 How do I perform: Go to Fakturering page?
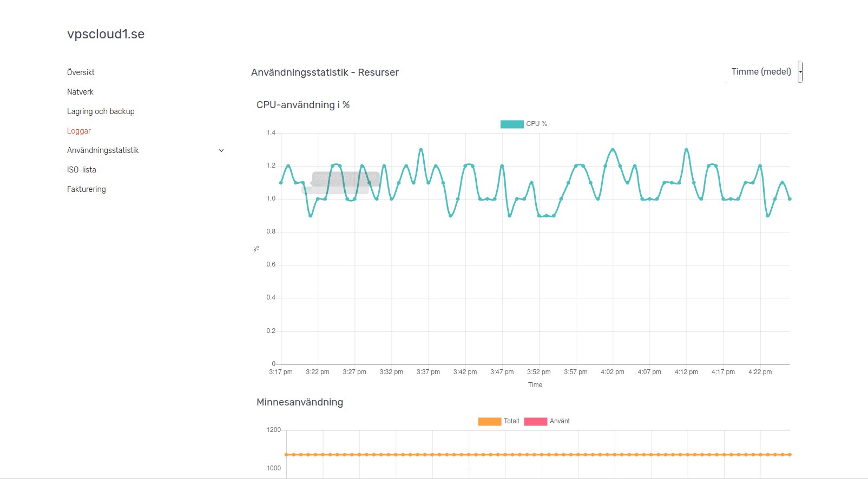coord(87,189)
